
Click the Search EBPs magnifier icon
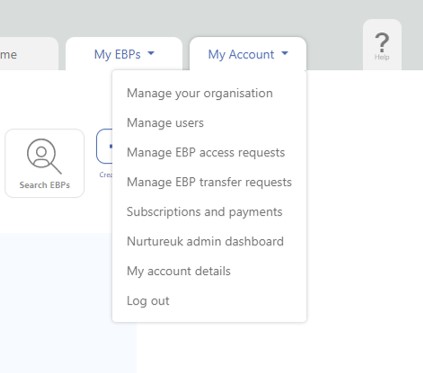44,156
